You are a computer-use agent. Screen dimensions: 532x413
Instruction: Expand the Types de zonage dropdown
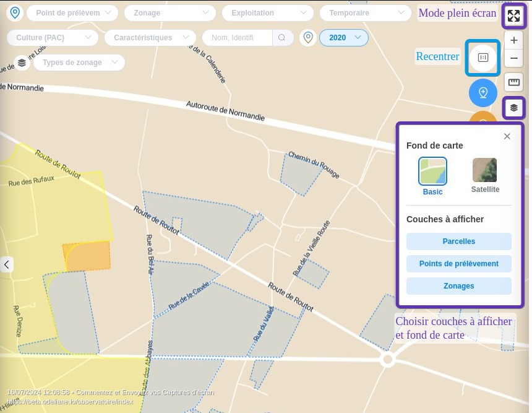coord(79,62)
